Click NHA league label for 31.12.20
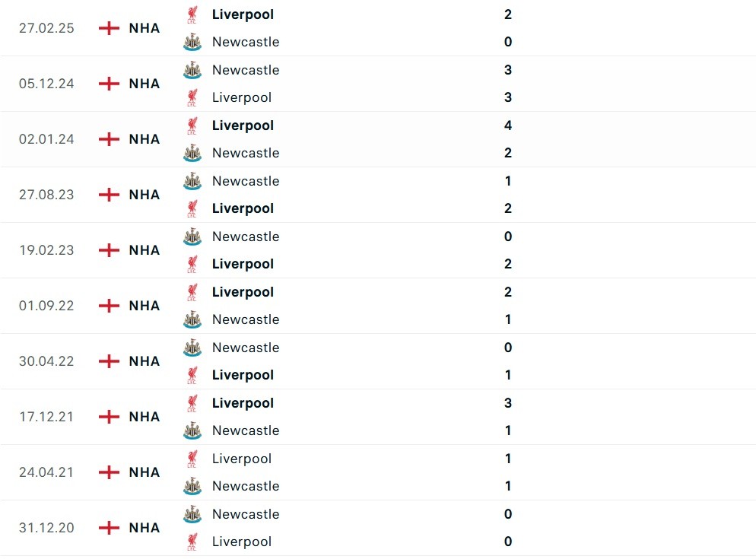 tap(145, 528)
